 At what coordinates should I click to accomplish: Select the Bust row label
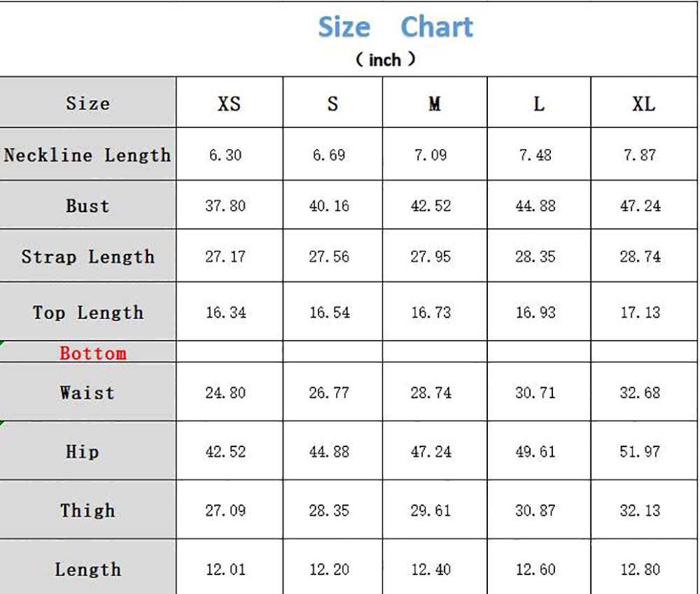[87, 206]
